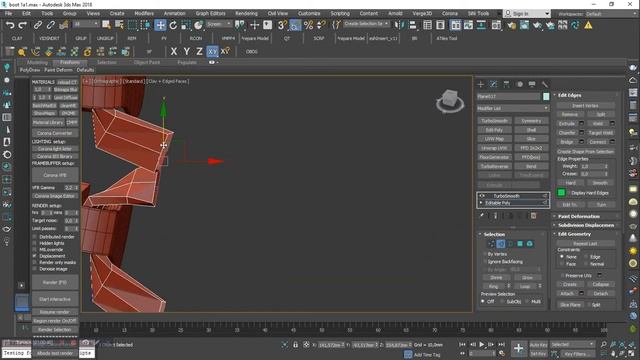Image resolution: width=640 pixels, height=360 pixels.
Task: Select the Unlink Selection icon
Action: point(51,25)
